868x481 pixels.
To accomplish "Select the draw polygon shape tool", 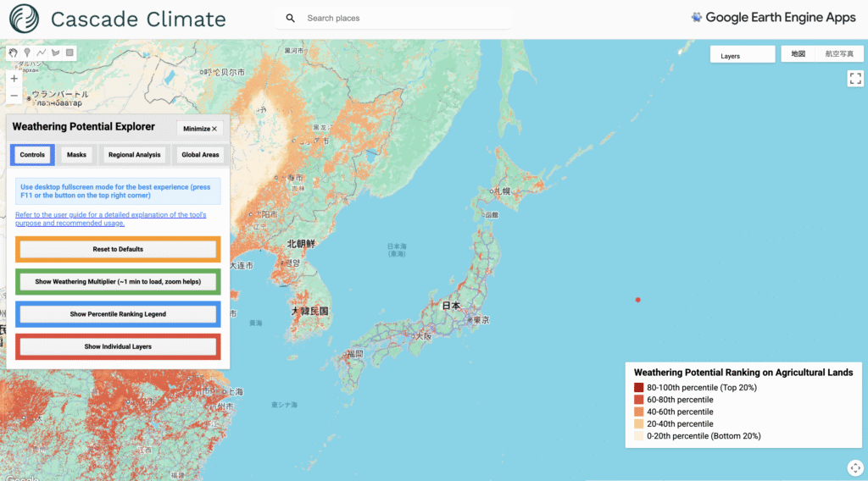I will [x=55, y=53].
